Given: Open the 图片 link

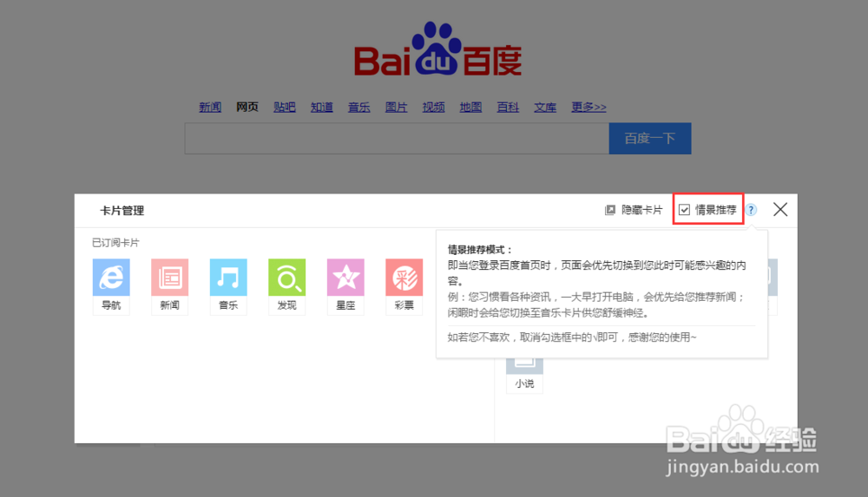Looking at the screenshot, I should pyautogui.click(x=397, y=107).
